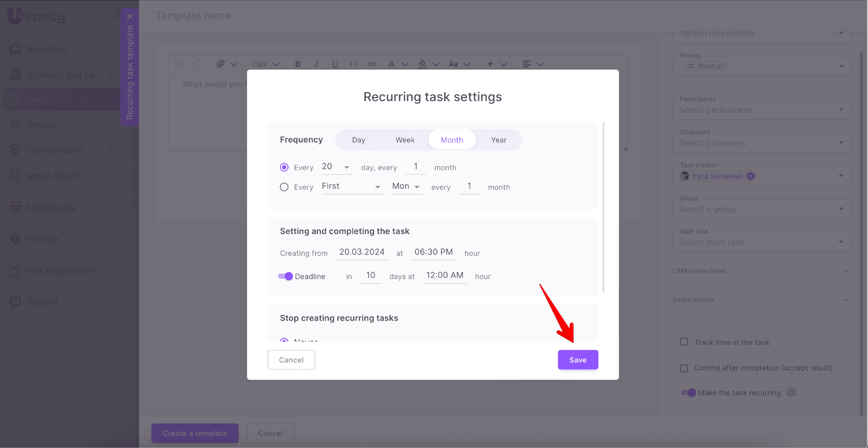
Task: Close the recurring task template panel
Action: tap(130, 16)
